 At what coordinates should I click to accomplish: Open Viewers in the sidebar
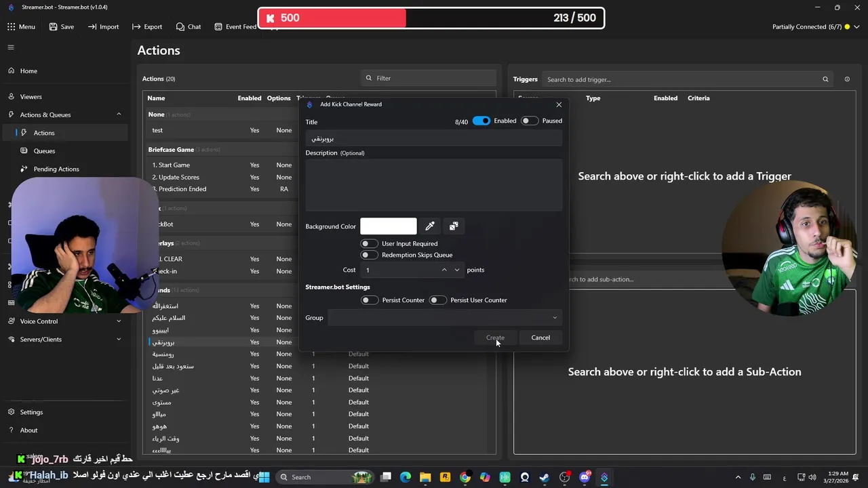click(x=31, y=97)
